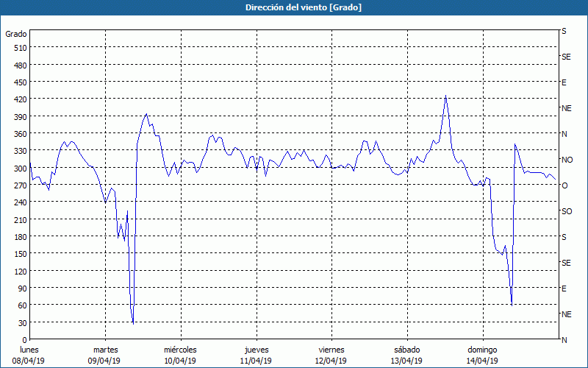Image resolution: width=588 pixels, height=368 pixels.
Task: Click the 'SO' compass direction label
Action: pyautogui.click(x=567, y=211)
